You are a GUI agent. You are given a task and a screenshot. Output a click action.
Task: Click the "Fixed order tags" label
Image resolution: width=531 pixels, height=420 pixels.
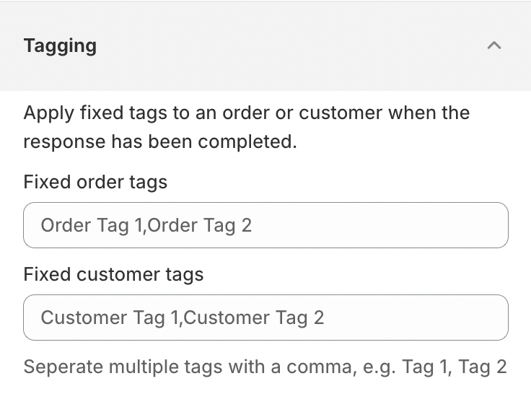[95, 182]
